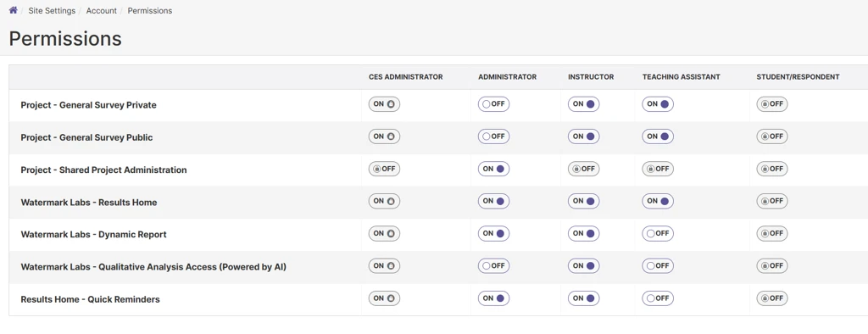Select 'Project - General Survey Public' row label
The height and width of the screenshot is (334, 868).
pos(87,137)
